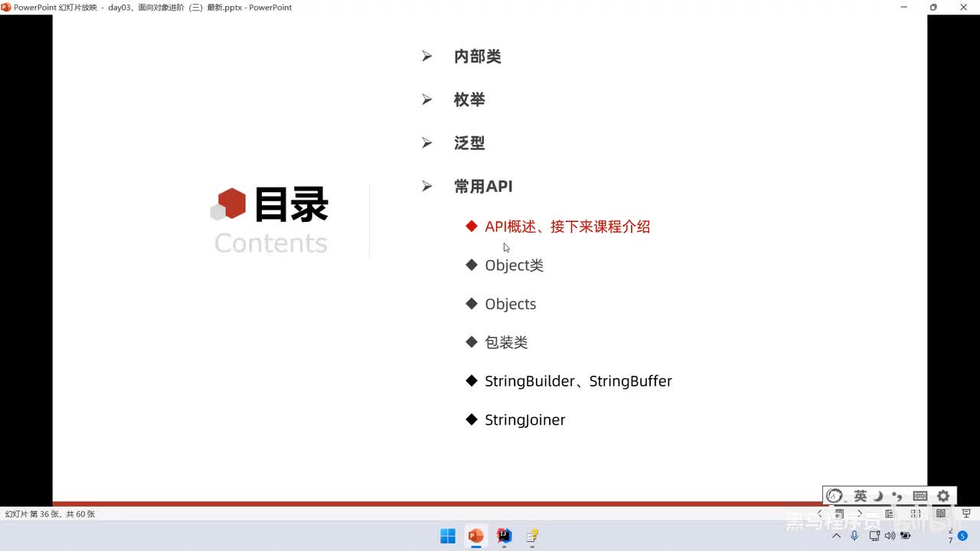
Task: Click the PowerPoint logo in title bar
Action: 6,7
